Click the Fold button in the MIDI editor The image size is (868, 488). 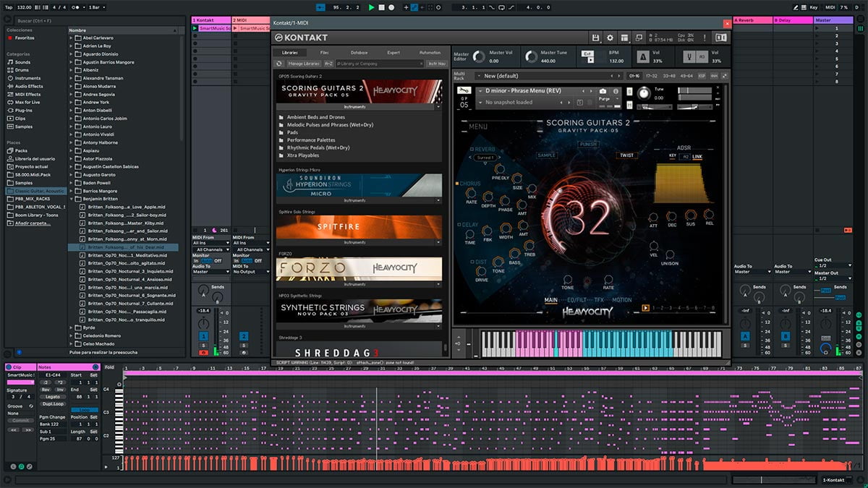(109, 367)
